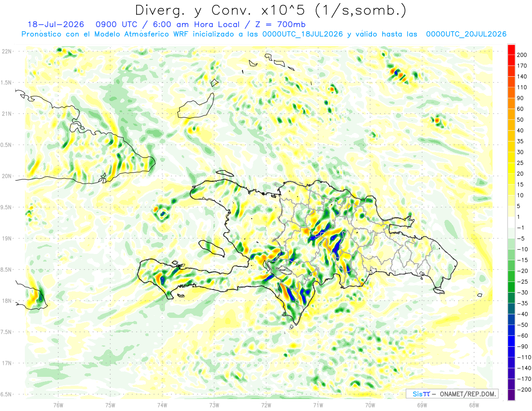Click the '6.5N' latitude label
This screenshot has width=532, height=411.
click(x=6, y=394)
